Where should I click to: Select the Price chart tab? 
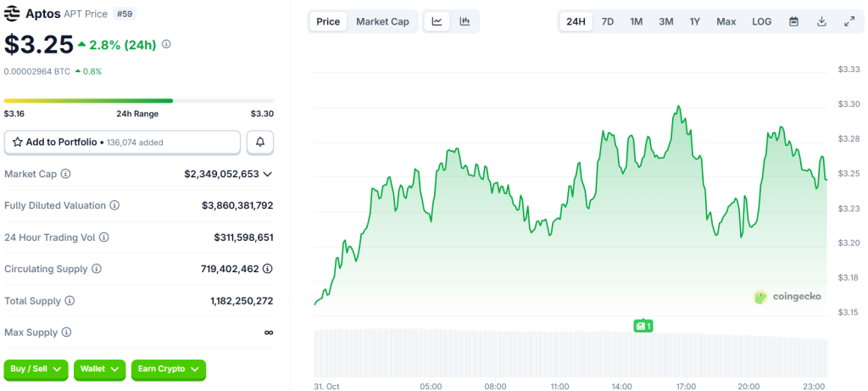(x=328, y=21)
